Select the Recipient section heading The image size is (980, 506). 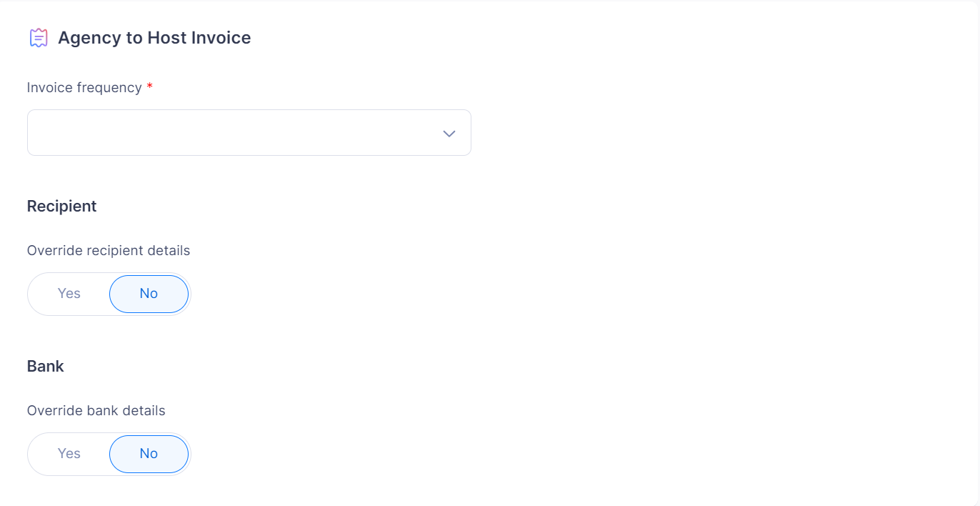pyautogui.click(x=61, y=206)
